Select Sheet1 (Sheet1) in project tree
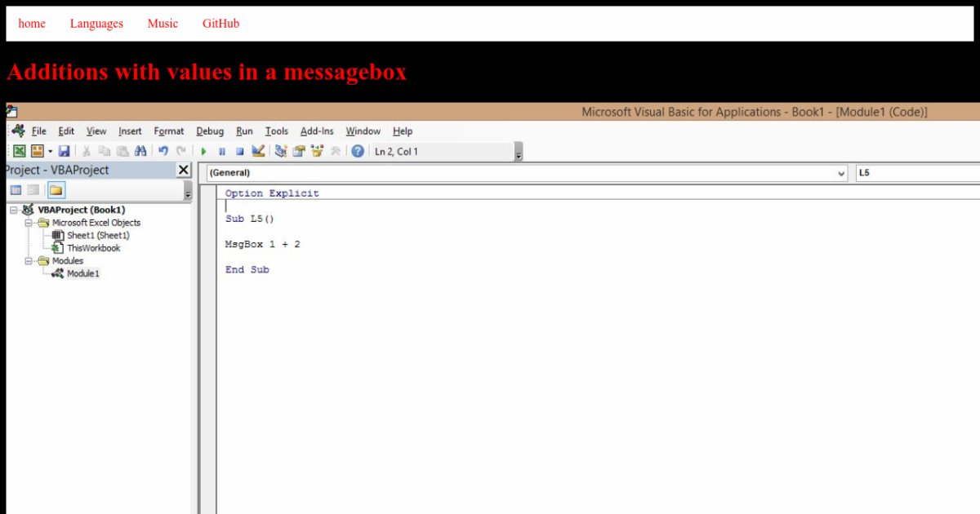Image resolution: width=980 pixels, height=514 pixels. tap(98, 235)
